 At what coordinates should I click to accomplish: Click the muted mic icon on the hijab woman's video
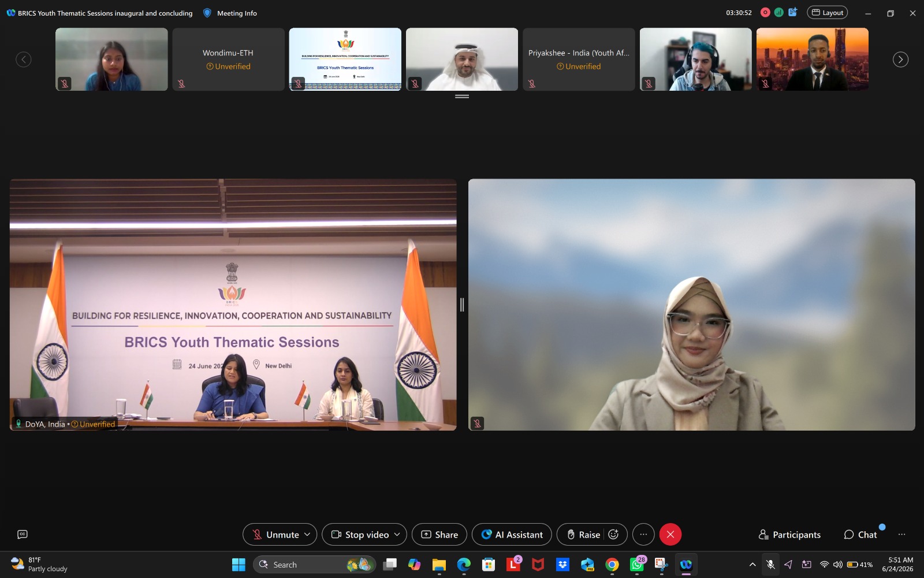477,423
